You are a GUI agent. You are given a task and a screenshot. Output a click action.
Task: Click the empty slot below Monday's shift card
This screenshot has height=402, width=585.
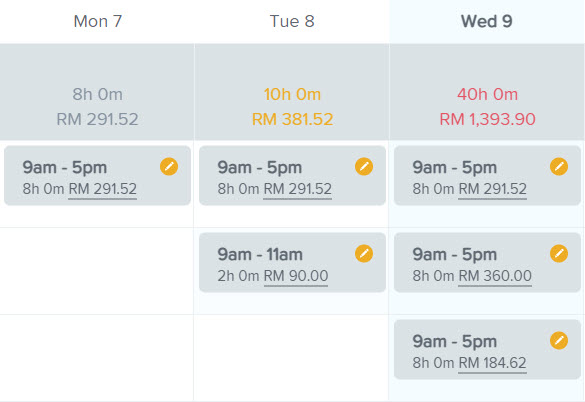97,271
